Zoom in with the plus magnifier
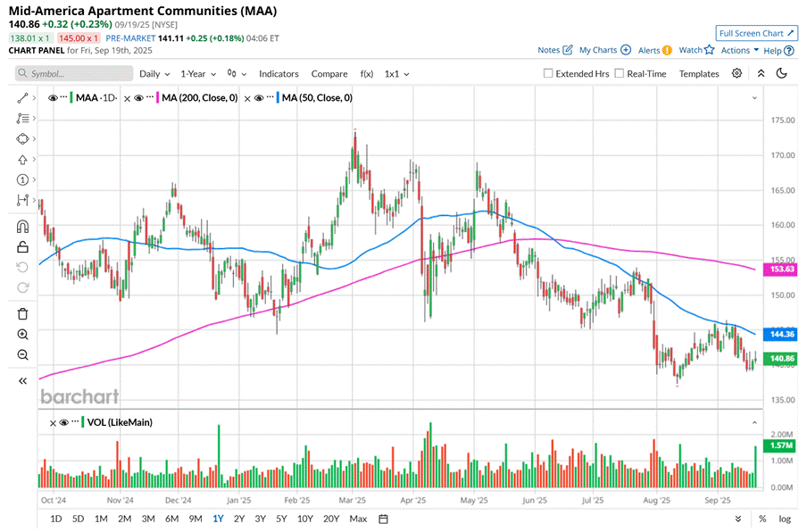The height and width of the screenshot is (532, 807). (x=22, y=335)
